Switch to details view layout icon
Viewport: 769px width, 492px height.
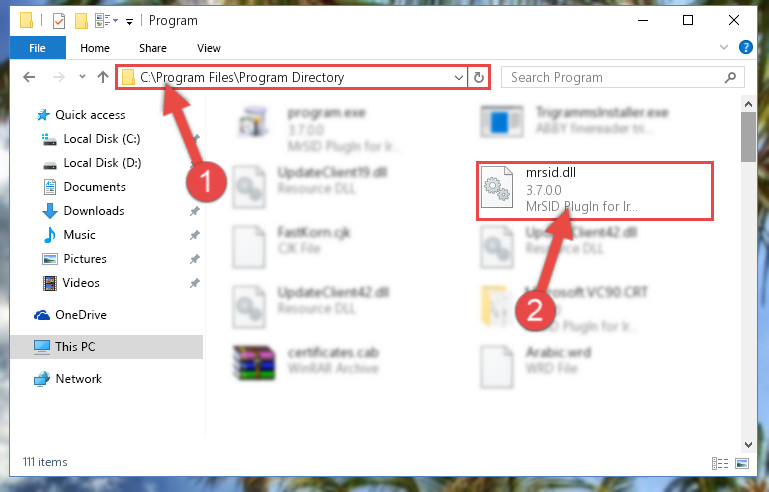719,463
